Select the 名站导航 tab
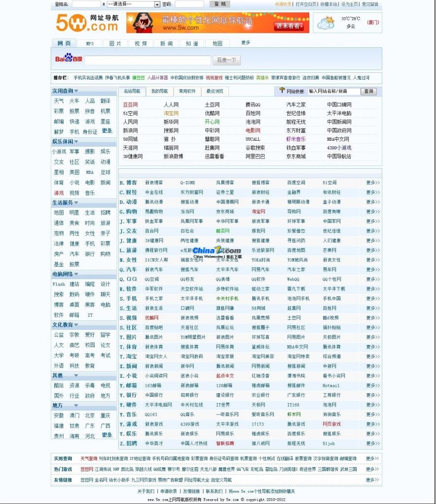Viewport: 436px width, 504px height. [x=132, y=91]
